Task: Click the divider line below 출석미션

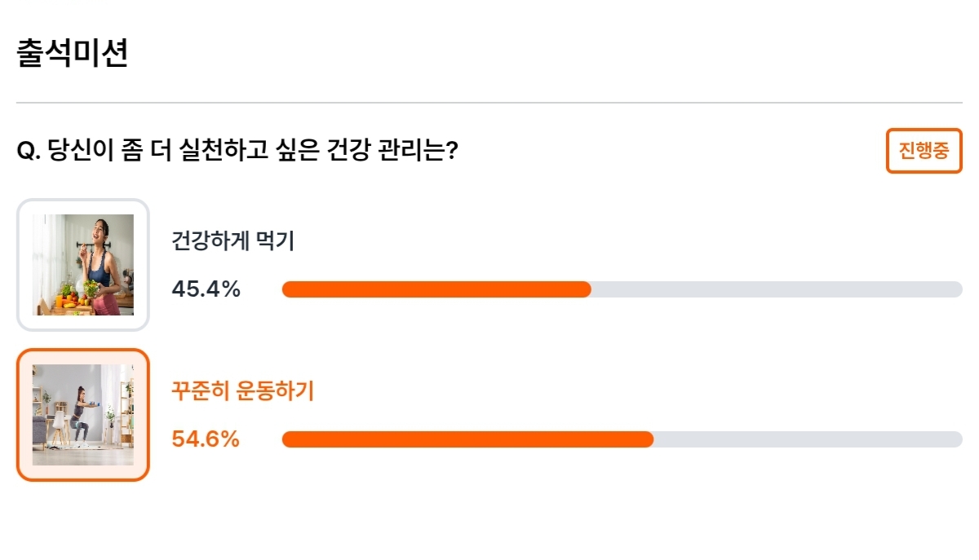Action: (x=489, y=103)
